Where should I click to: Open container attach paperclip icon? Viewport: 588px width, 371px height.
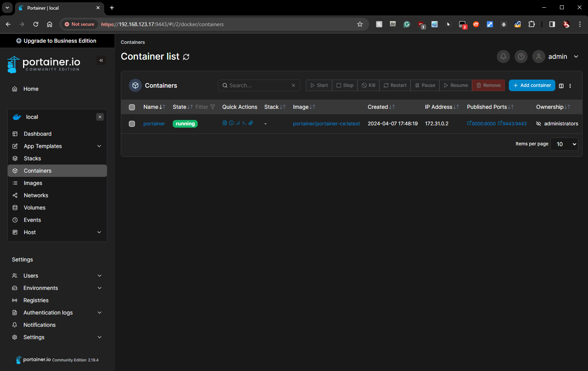pyautogui.click(x=251, y=123)
